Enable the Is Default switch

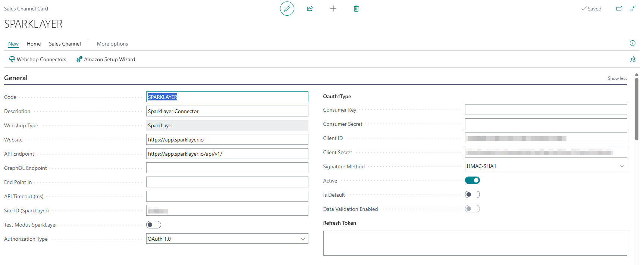[x=472, y=194]
